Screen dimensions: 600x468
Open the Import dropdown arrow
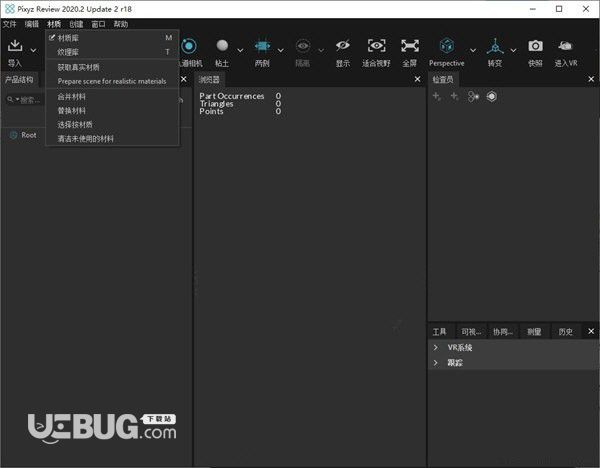pyautogui.click(x=34, y=50)
